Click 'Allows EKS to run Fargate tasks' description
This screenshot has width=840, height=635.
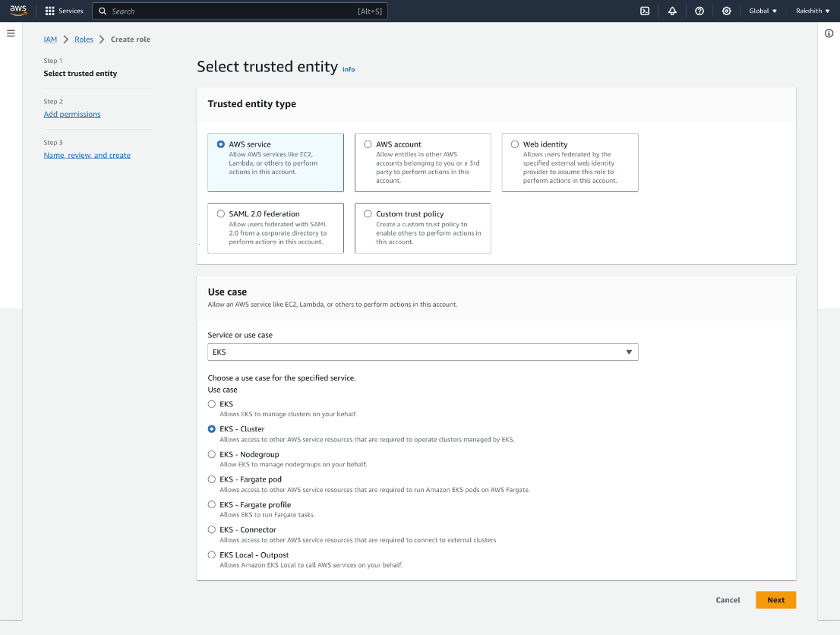coord(267,515)
